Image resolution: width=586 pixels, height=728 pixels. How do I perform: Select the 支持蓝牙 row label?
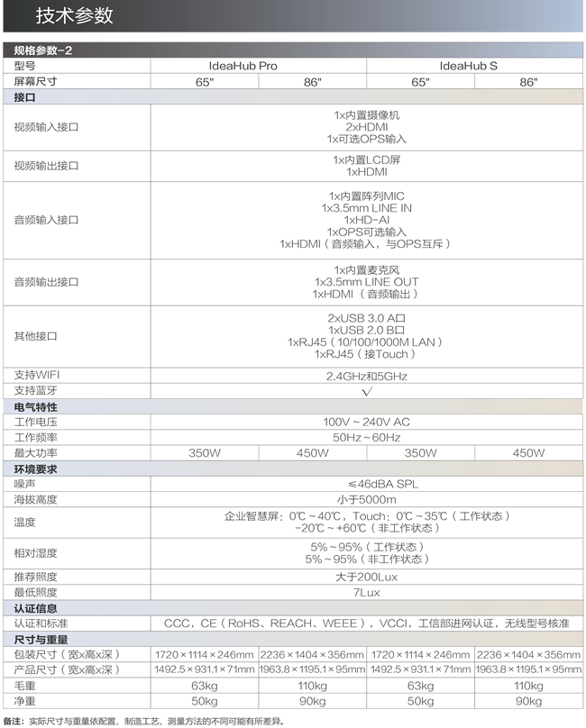[x=35, y=390]
